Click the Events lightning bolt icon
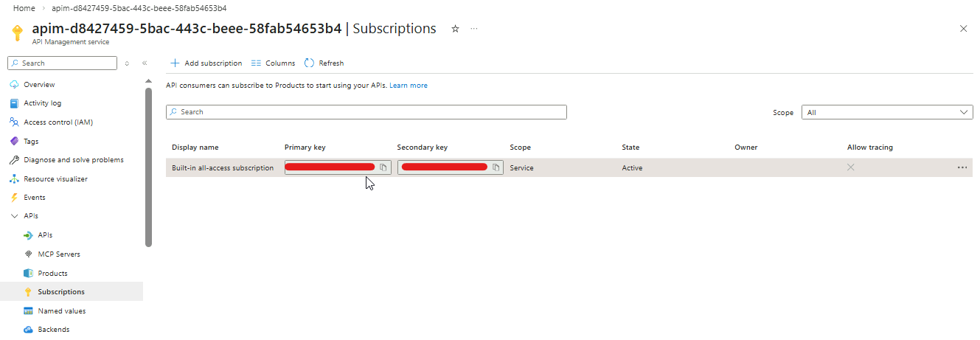980x340 pixels. pyautogui.click(x=14, y=198)
